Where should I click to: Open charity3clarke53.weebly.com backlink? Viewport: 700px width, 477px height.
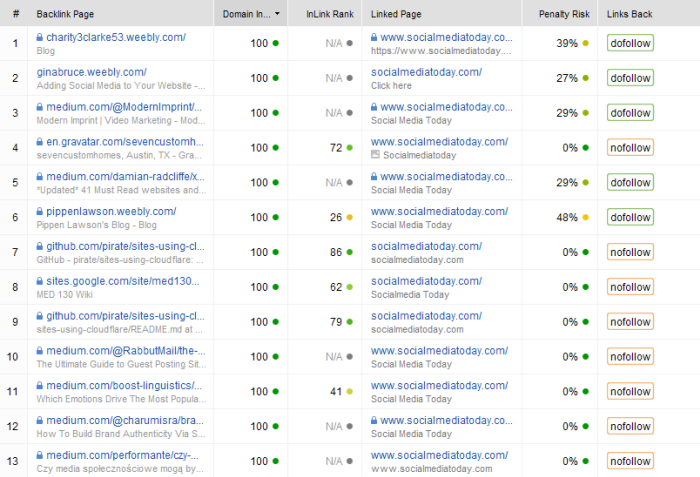pos(116,38)
